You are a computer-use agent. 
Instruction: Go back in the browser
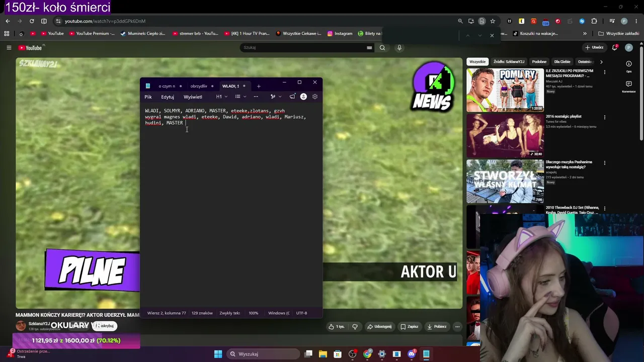pos(8,21)
